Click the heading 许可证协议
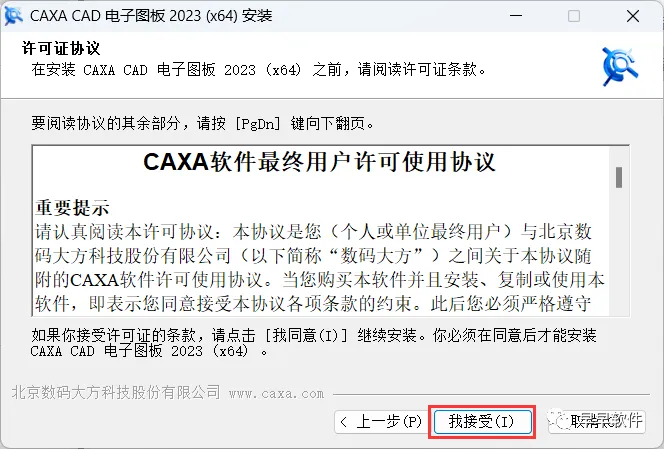The image size is (664, 449). (x=61, y=48)
